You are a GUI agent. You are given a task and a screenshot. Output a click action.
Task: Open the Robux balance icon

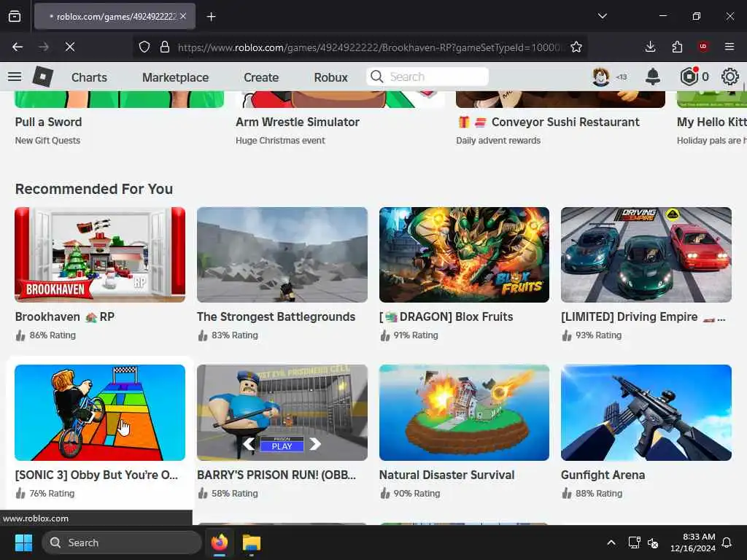(x=689, y=77)
